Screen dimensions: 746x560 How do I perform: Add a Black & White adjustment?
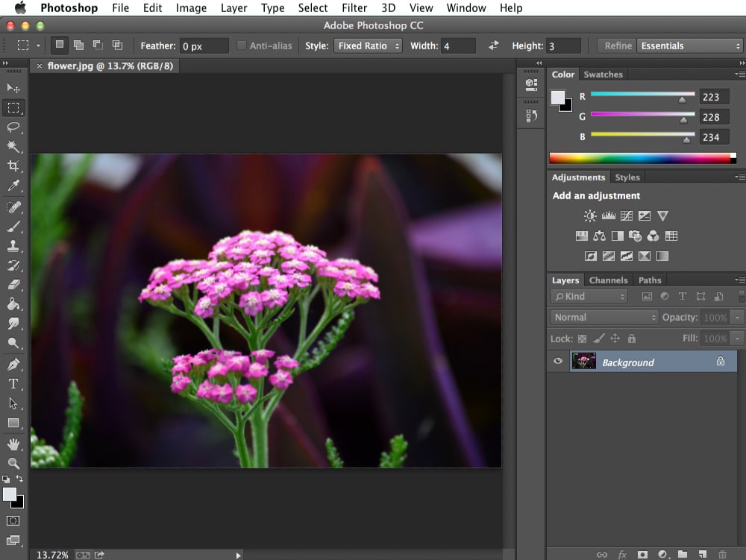[x=618, y=236]
